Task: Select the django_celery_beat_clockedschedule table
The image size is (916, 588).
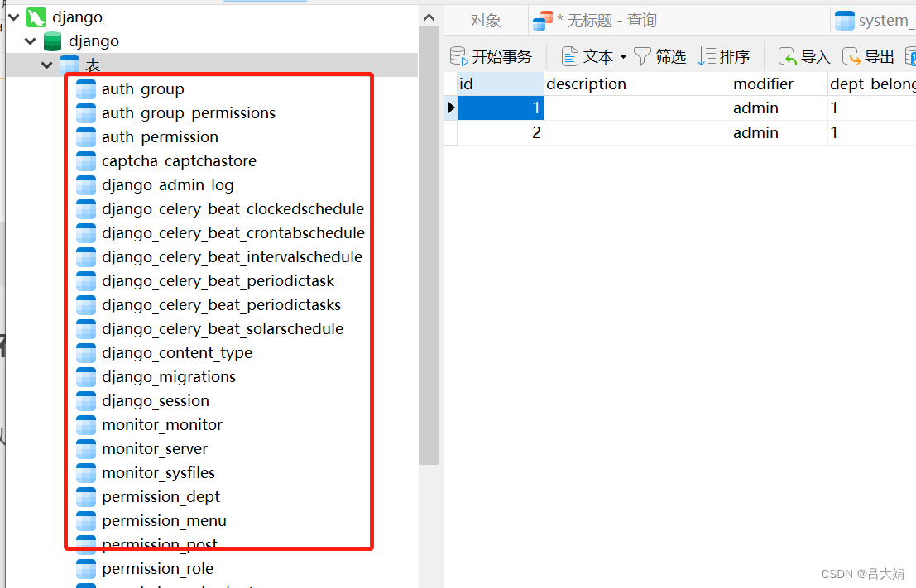Action: (233, 209)
